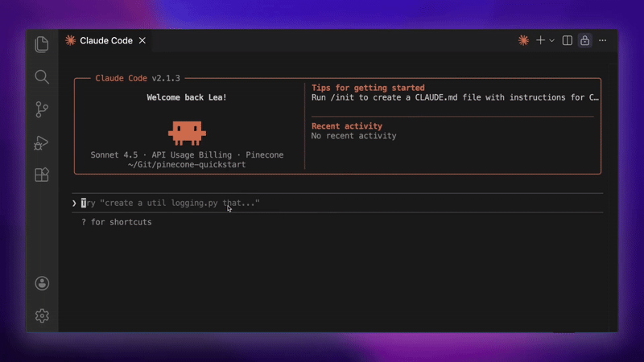Expand the dropdown arrow beside plus
644x362 pixels.
click(552, 40)
